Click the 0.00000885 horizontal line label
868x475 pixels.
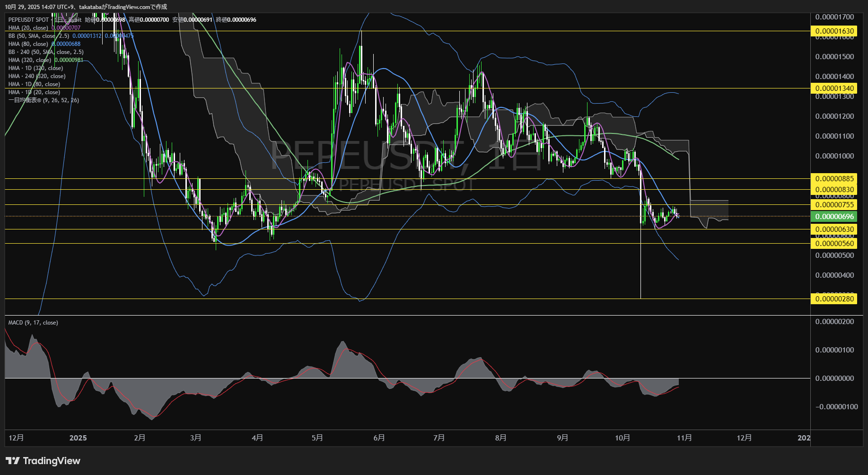coord(834,179)
